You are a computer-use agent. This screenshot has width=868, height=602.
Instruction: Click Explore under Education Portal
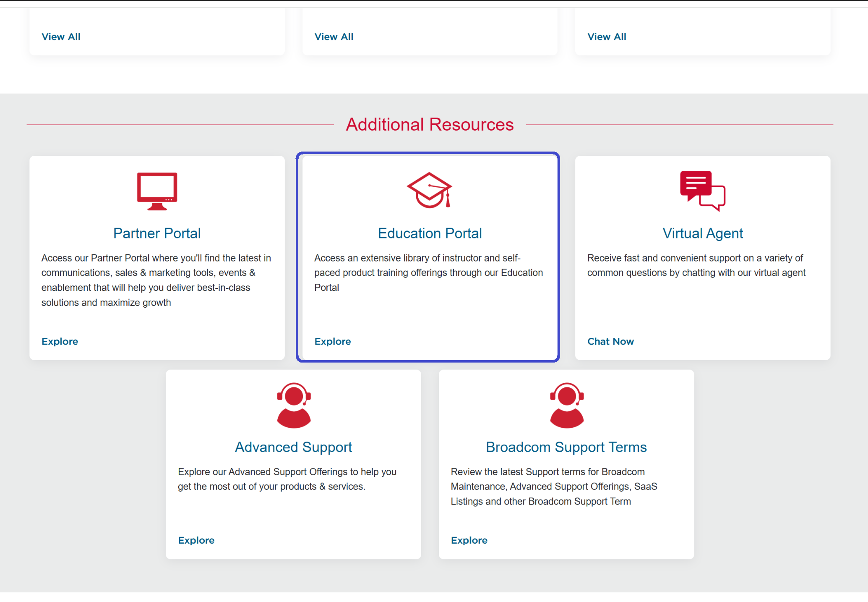332,341
